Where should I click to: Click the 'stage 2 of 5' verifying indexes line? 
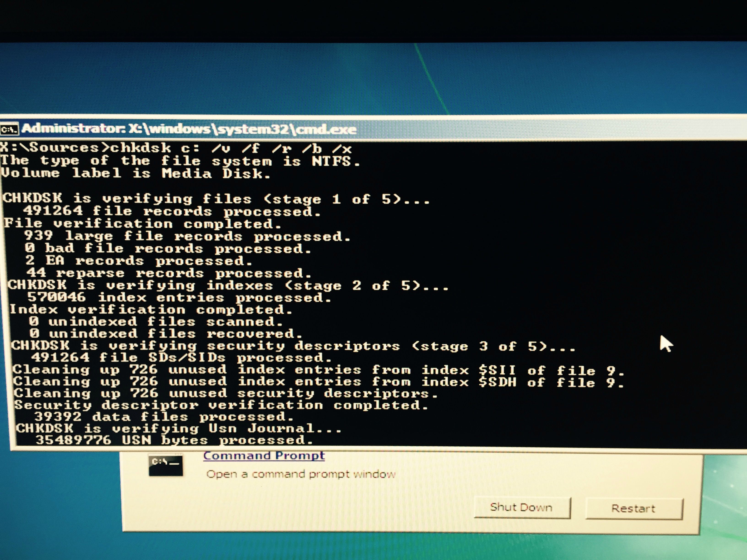coord(228,286)
